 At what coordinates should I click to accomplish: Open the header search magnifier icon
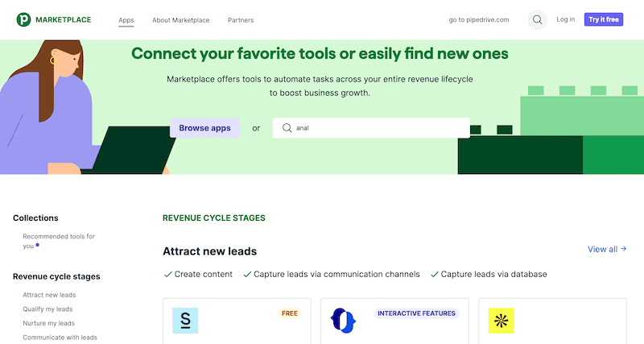(538, 19)
